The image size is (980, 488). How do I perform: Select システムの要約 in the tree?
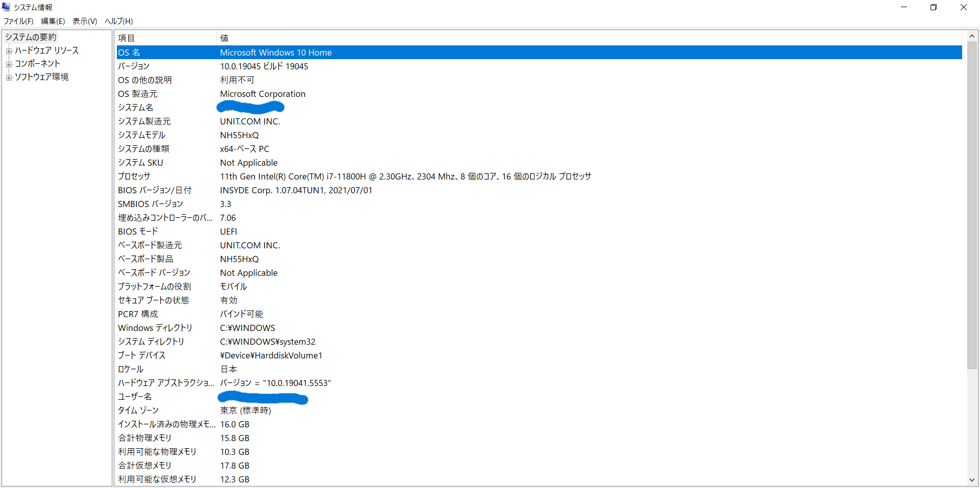tap(31, 37)
